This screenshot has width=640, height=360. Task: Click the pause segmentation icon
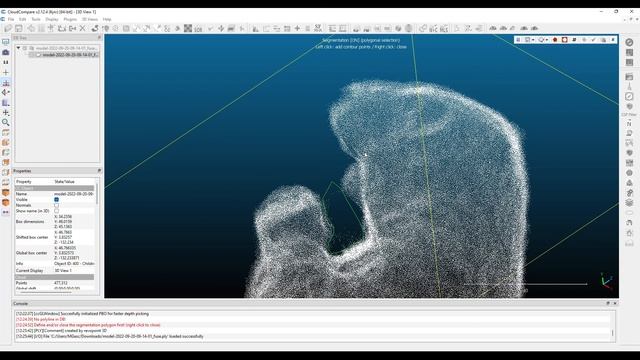pyautogui.click(x=518, y=40)
